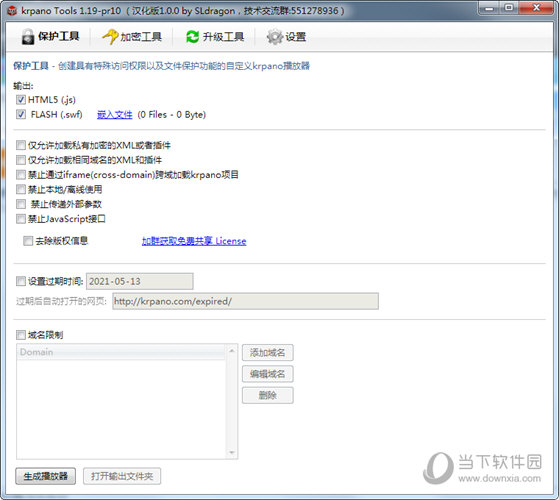
Task: Minimize the krpano Tools window
Action: [490, 9]
